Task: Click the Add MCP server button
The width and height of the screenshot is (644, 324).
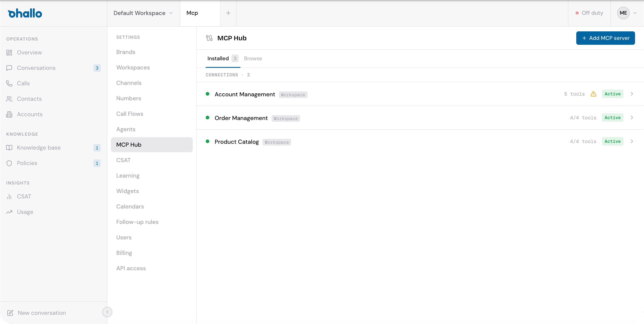Action: 605,38
